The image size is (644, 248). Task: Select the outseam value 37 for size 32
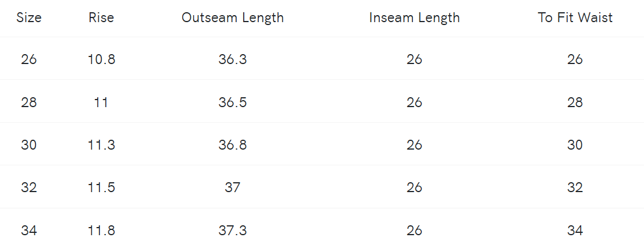pos(233,187)
